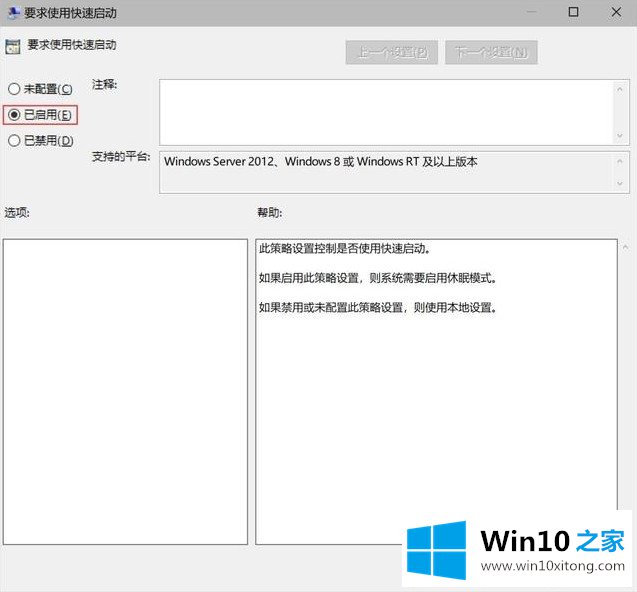The height and width of the screenshot is (592, 637).
Task: Click the 上一个设置 button
Action: tap(392, 52)
